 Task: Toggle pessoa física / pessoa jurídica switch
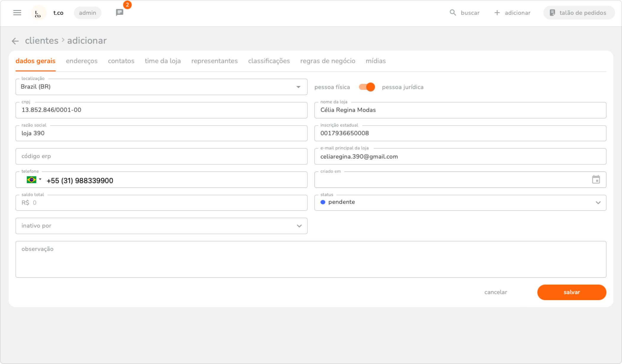pos(367,87)
